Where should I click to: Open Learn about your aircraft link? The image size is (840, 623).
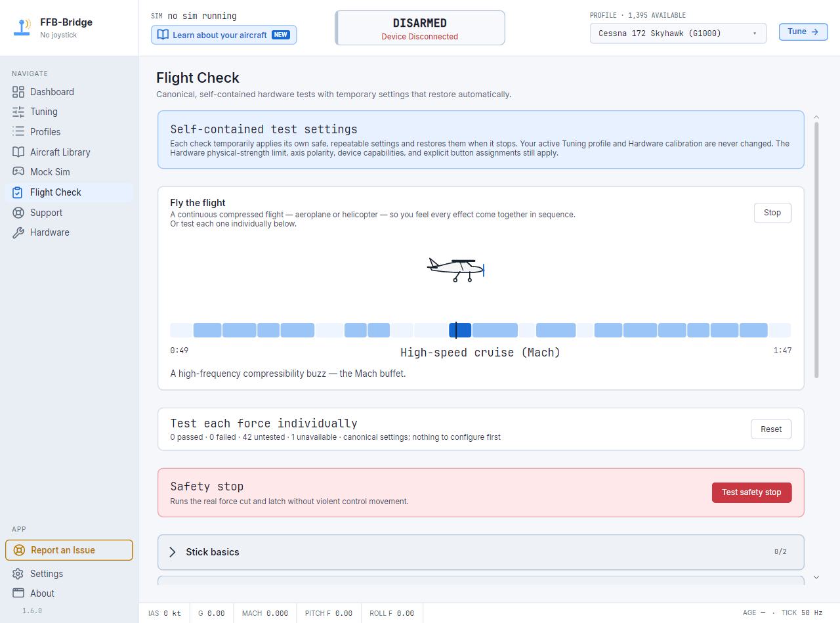[224, 35]
